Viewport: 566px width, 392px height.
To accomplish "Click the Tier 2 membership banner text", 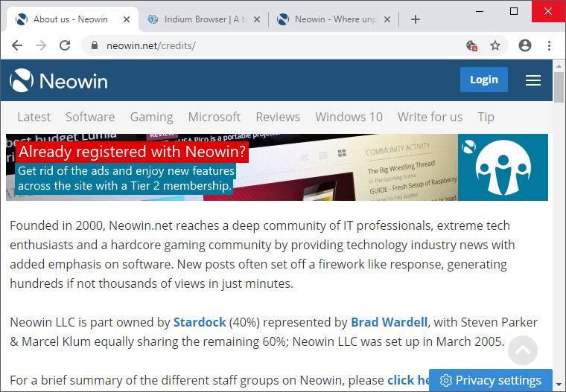I will coord(125,179).
